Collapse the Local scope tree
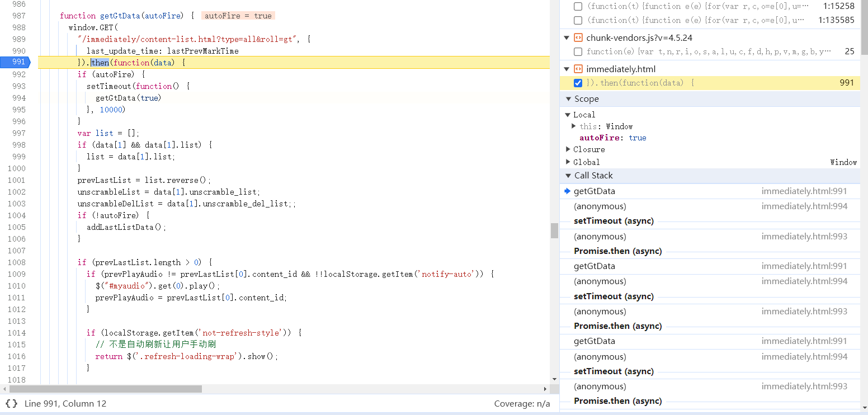The height and width of the screenshot is (415, 868). click(568, 115)
